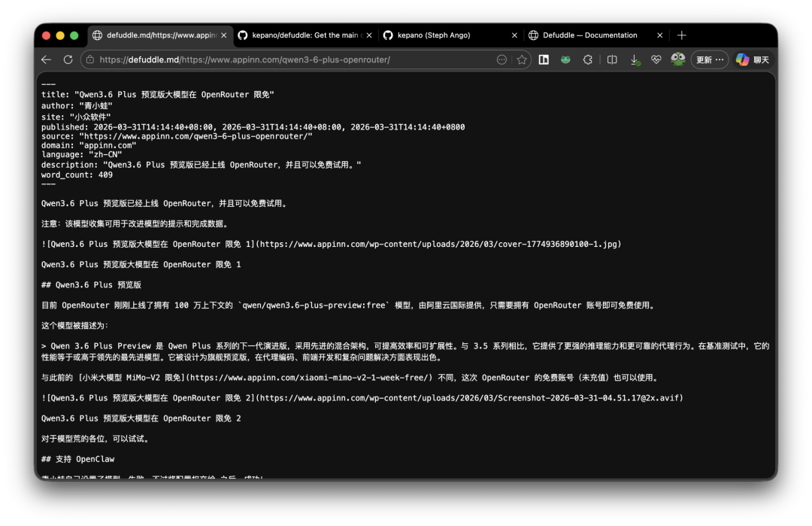
Task: Click the note line starting "注意:该模型收集"
Action: [x=135, y=224]
